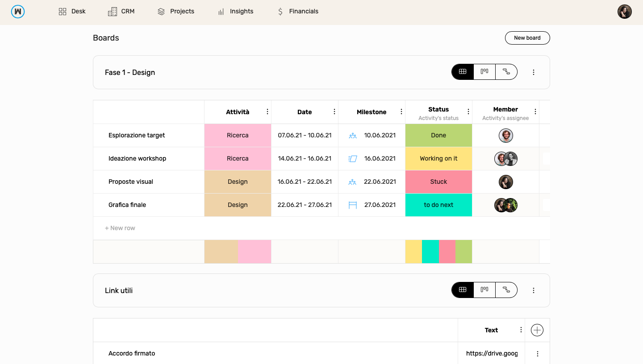Open the Status column options menu

pos(468,112)
